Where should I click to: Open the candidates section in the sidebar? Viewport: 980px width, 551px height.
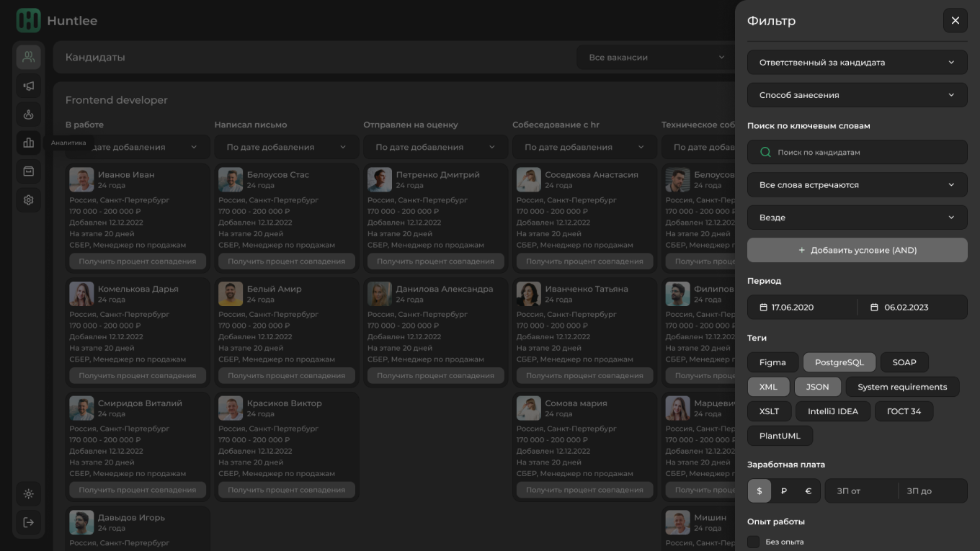29,57
